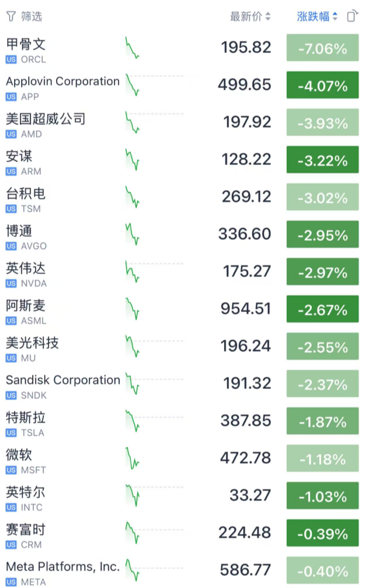Open the 特斯拉 mini trend chart

tap(133, 422)
